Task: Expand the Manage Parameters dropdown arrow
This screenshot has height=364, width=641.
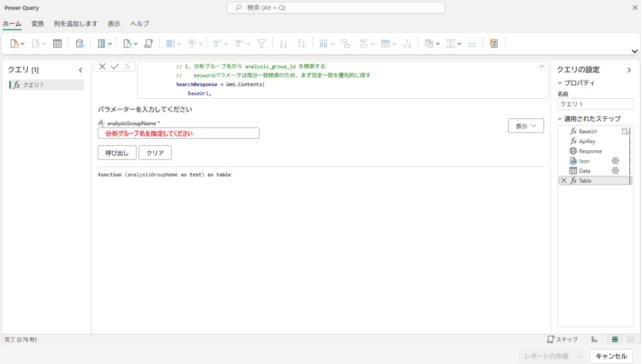Action: (110, 44)
